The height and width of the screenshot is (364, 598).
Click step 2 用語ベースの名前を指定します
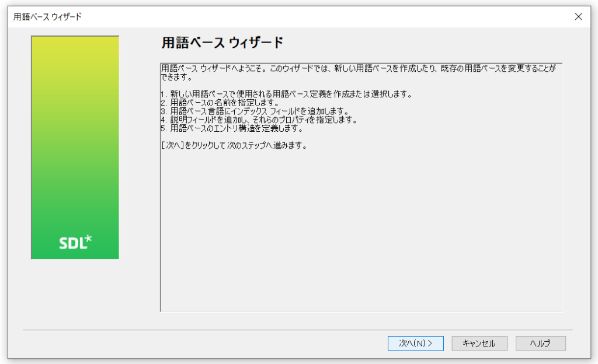pyautogui.click(x=220, y=103)
